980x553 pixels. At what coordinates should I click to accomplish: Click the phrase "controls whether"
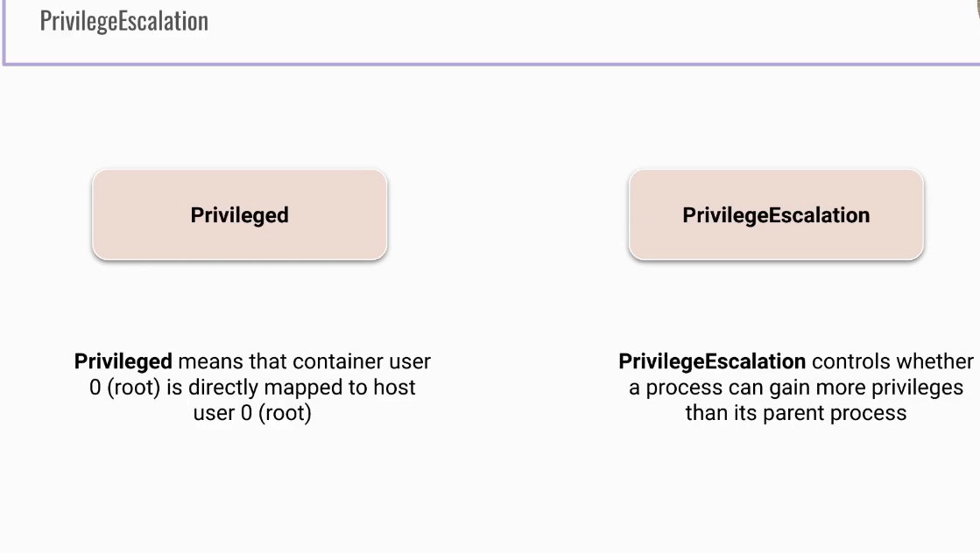pyautogui.click(x=892, y=361)
